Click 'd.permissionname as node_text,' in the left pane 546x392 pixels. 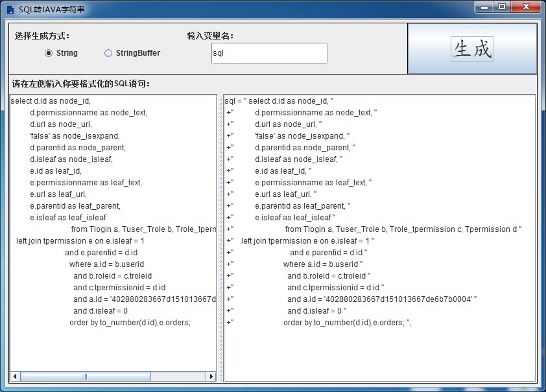[88, 113]
